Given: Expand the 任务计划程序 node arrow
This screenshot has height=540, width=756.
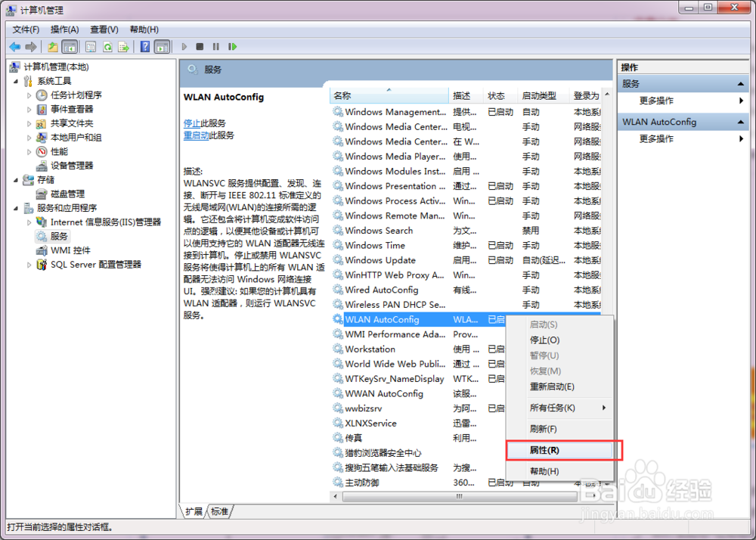Looking at the screenshot, I should [29, 95].
